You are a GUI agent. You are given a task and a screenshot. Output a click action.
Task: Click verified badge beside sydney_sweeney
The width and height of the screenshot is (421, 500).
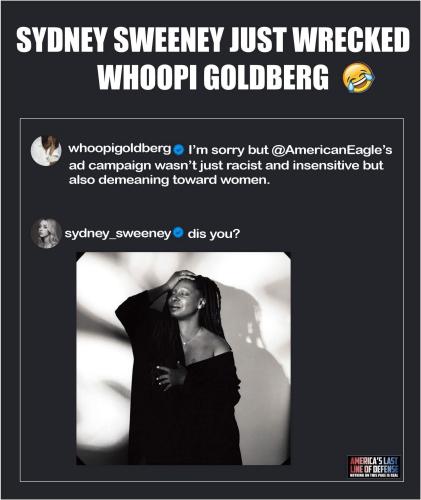click(x=179, y=232)
